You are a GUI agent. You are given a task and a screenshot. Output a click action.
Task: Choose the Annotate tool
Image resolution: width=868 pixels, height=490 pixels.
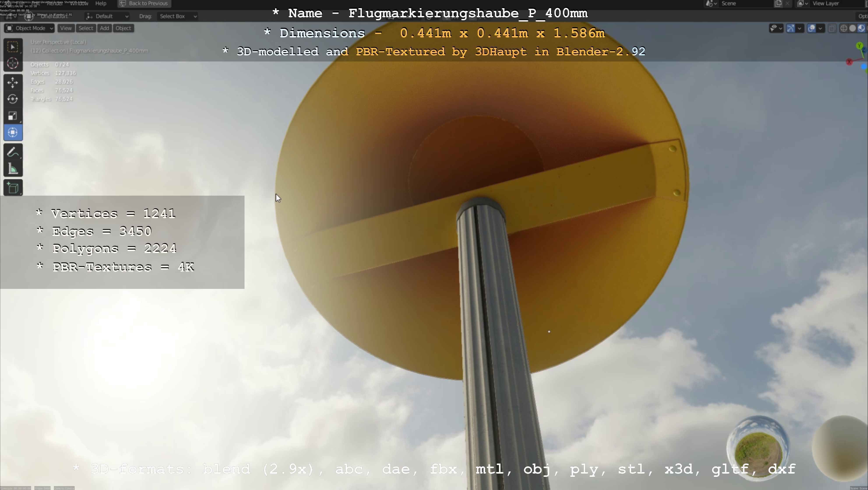[13, 152]
